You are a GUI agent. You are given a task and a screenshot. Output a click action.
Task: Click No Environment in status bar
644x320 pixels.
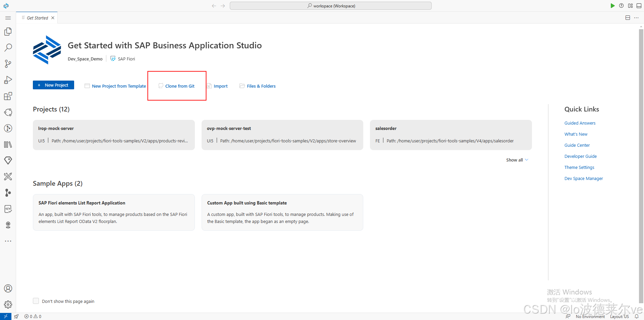(590, 316)
